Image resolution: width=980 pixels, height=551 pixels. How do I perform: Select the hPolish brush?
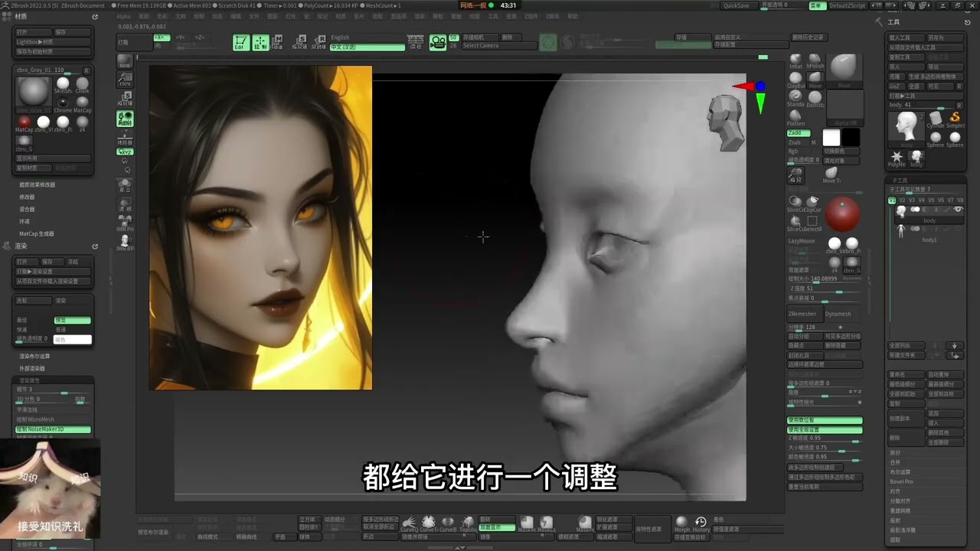[x=815, y=61]
